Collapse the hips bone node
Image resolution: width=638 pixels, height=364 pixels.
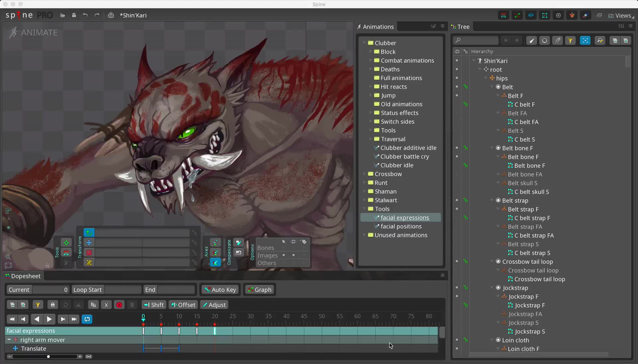click(486, 78)
